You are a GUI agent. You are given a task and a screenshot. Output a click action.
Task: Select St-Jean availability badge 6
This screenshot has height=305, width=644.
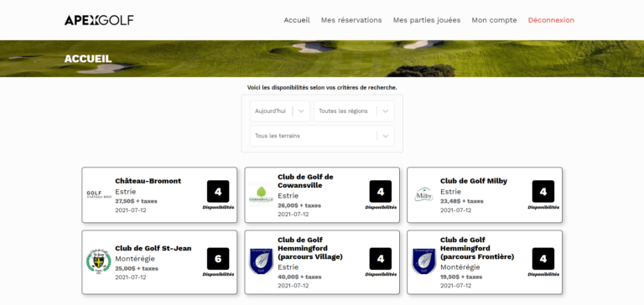coord(218,259)
